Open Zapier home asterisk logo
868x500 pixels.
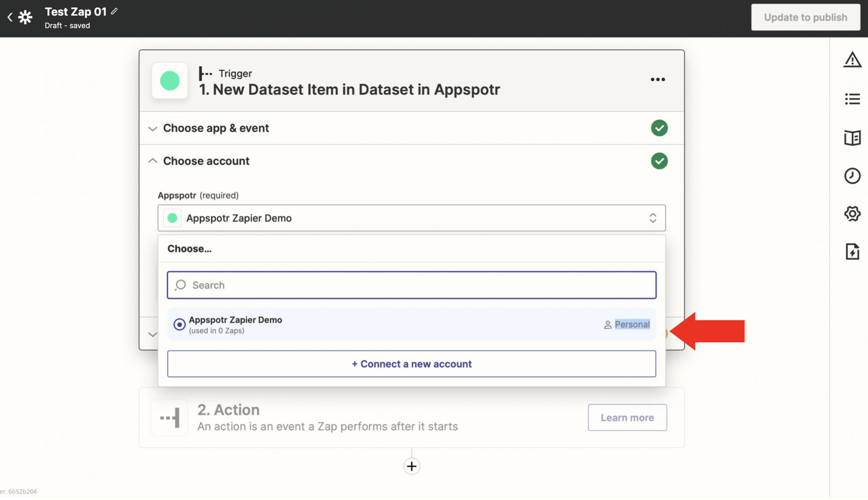click(x=25, y=17)
